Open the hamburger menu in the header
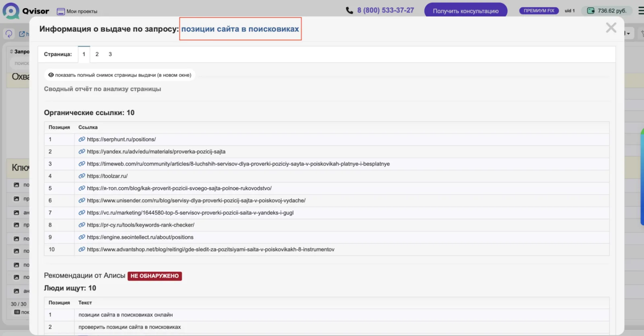Viewport: 644px width, 336px height. pyautogui.click(x=641, y=11)
